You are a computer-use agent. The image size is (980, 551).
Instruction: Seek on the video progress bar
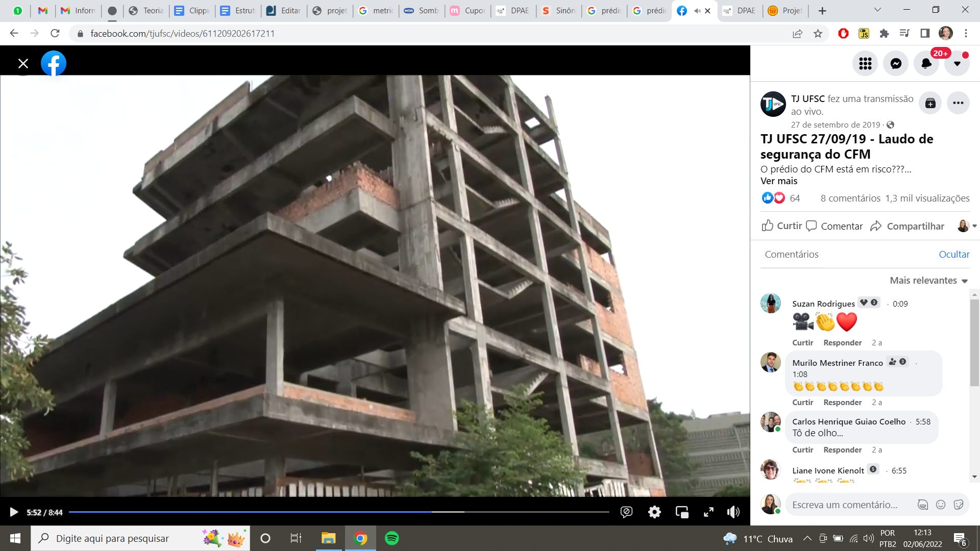(x=339, y=512)
